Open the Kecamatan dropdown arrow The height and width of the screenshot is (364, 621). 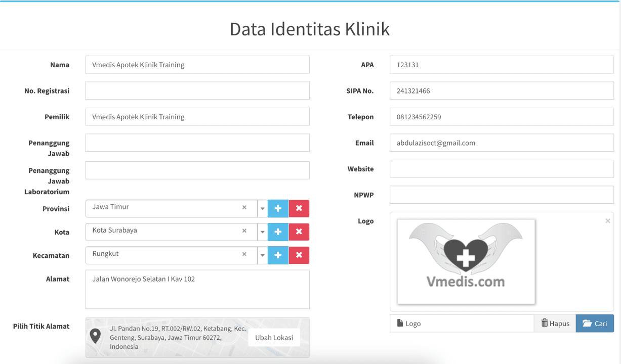(x=262, y=255)
